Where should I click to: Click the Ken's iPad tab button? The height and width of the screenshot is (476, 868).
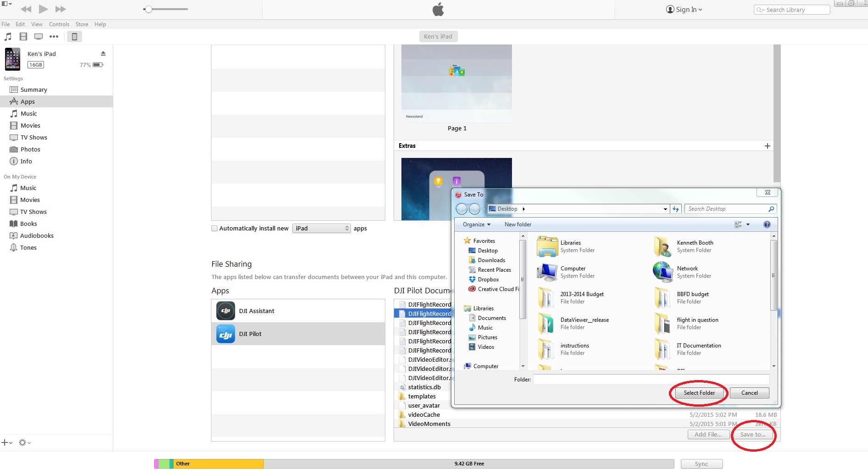(x=438, y=36)
